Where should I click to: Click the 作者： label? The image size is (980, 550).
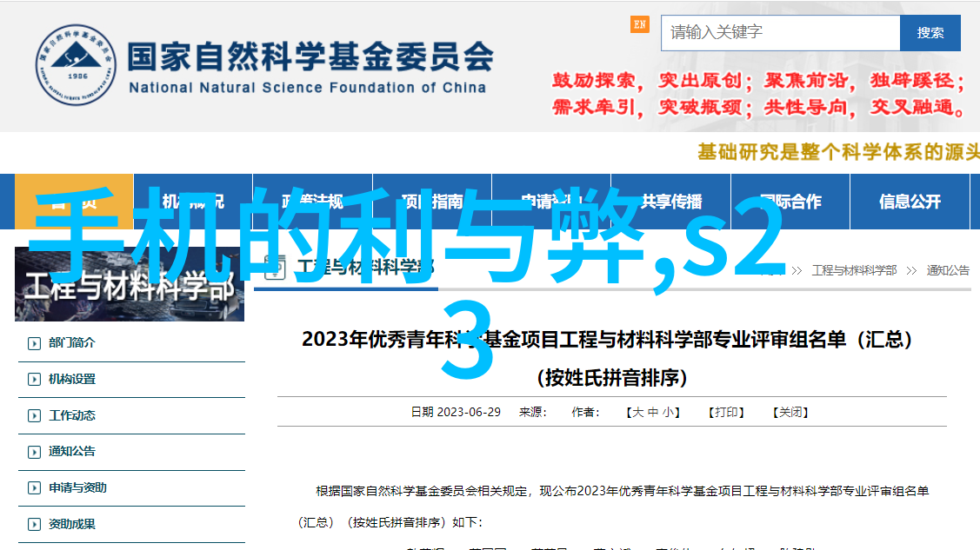click(585, 412)
